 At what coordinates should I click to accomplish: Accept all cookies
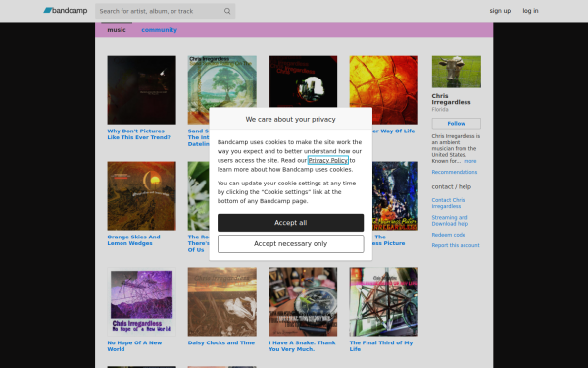[291, 223]
